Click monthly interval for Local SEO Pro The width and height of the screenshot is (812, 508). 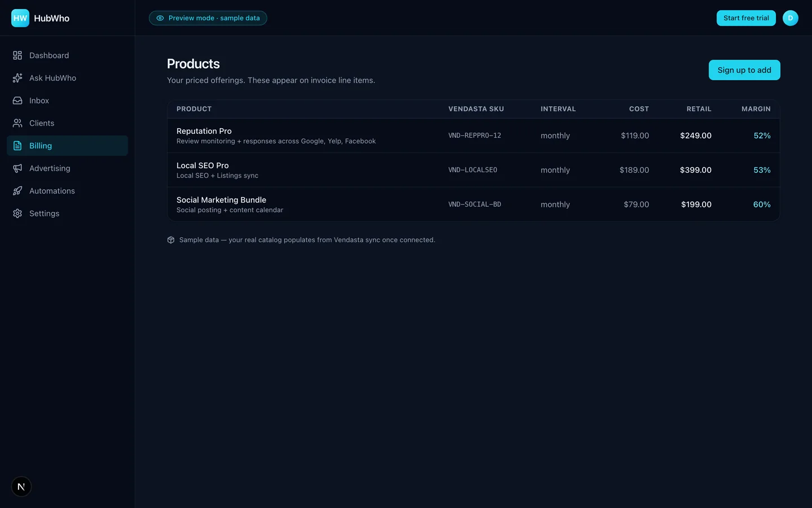click(555, 170)
